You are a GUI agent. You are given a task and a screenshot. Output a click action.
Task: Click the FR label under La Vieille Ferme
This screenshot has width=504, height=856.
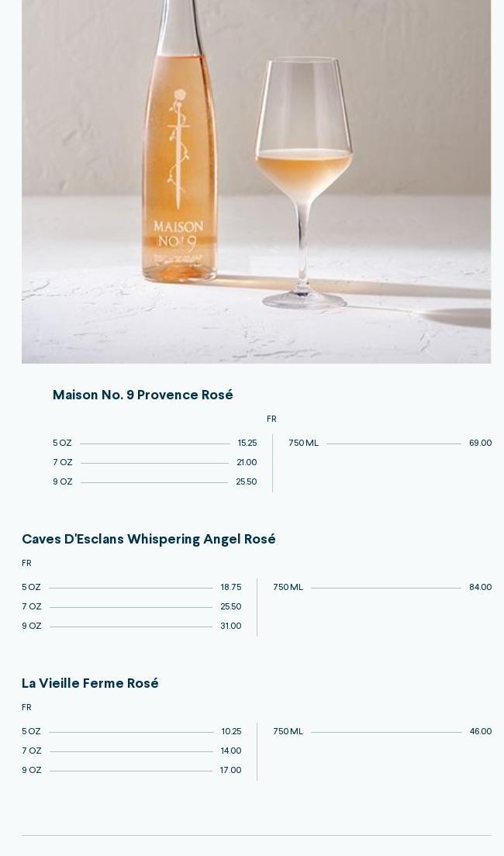(x=27, y=707)
